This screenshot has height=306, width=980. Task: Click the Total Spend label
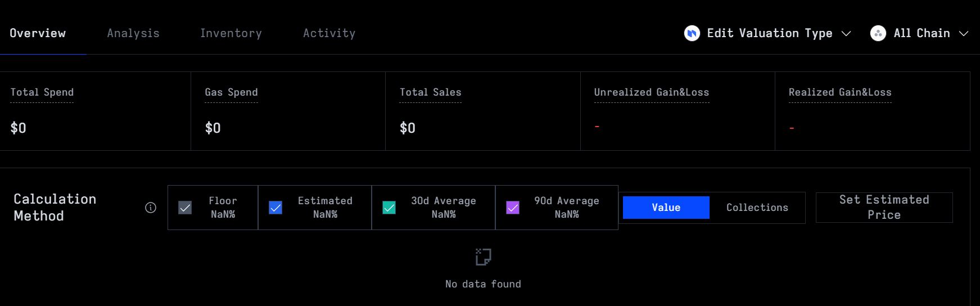(x=42, y=92)
